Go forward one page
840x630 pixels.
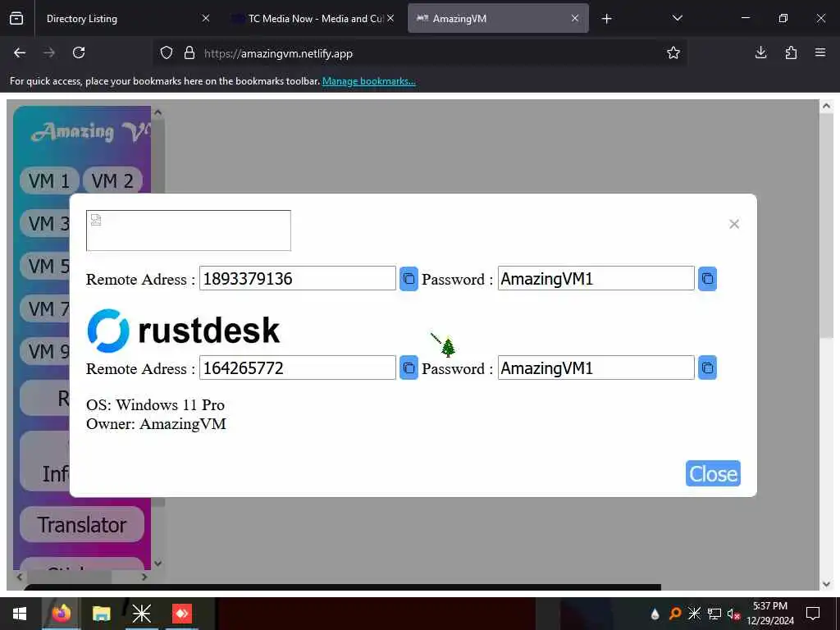click(x=49, y=52)
